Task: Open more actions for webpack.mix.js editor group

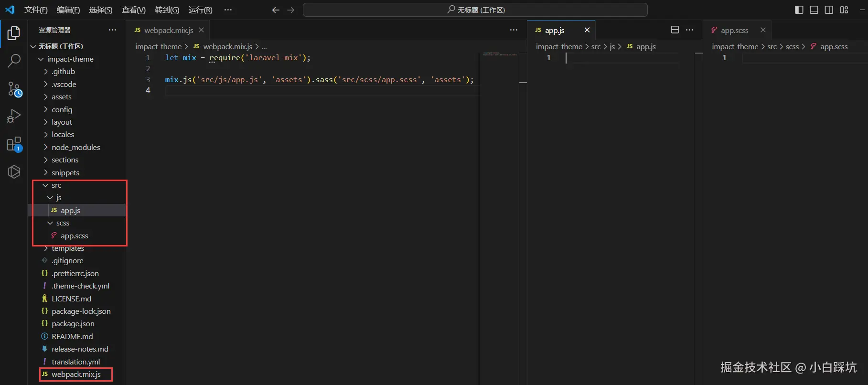Action: 514,30
